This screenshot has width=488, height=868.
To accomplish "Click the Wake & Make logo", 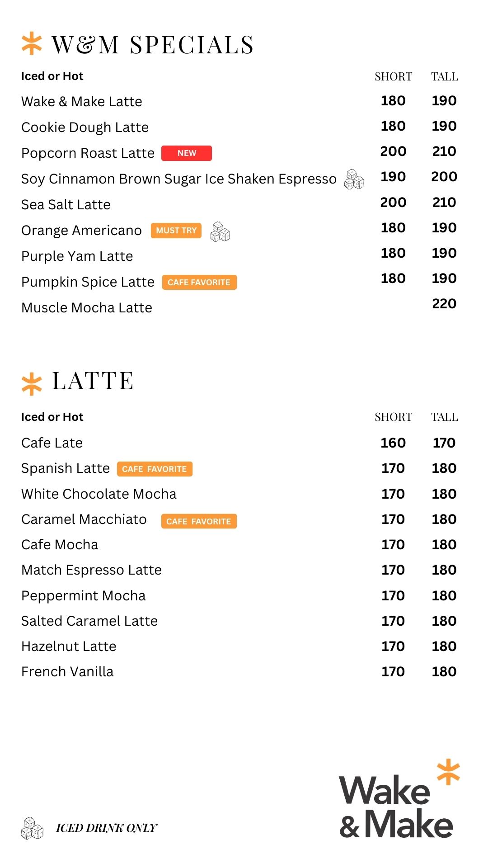I will pyautogui.click(x=399, y=800).
